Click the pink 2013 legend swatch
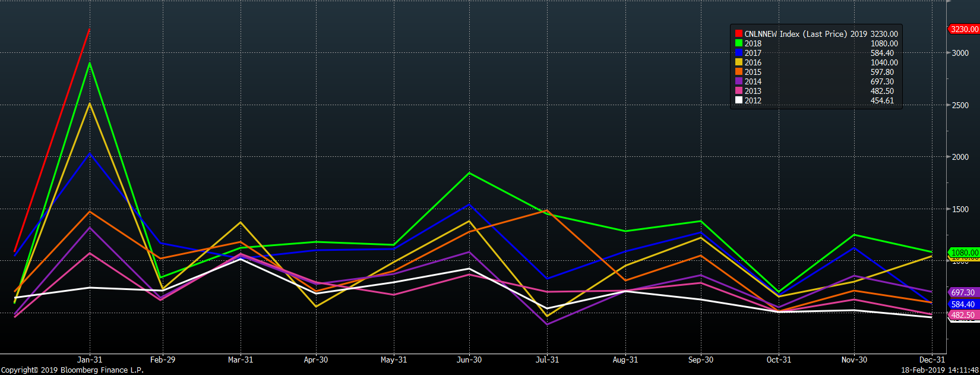The width and height of the screenshot is (980, 375). (x=739, y=91)
